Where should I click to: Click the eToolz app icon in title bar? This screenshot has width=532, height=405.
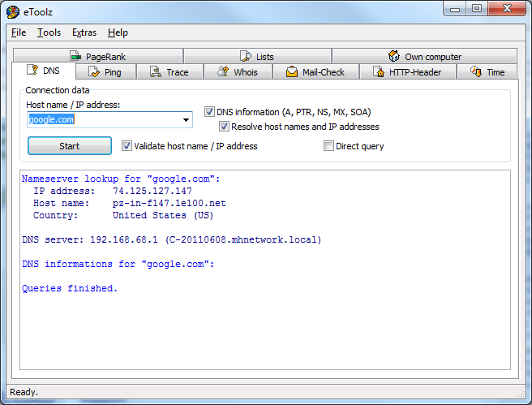point(12,12)
